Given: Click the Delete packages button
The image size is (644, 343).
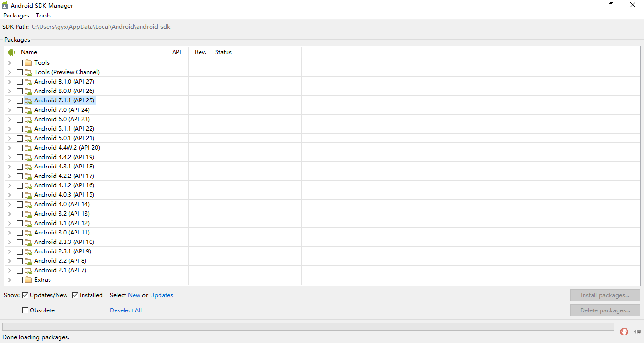Looking at the screenshot, I should [x=605, y=310].
